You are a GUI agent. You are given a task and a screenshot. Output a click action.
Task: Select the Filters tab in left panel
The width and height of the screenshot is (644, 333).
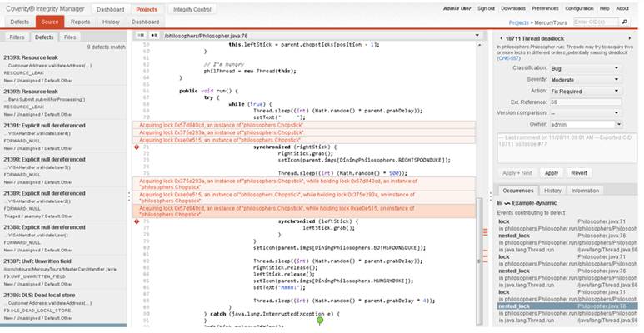click(x=16, y=37)
